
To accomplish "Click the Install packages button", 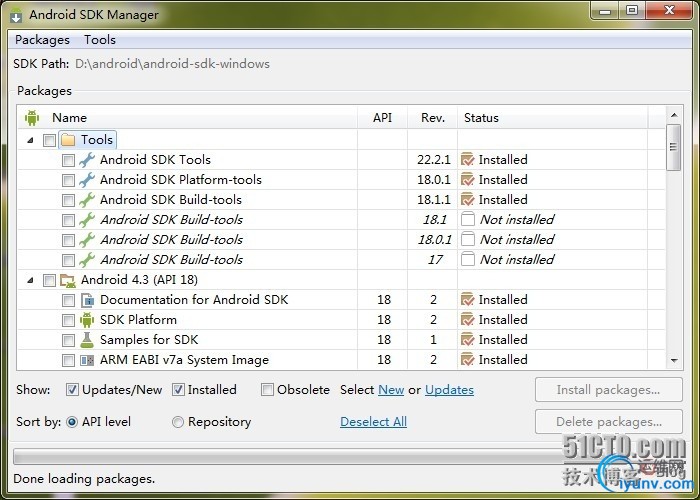I will 608,390.
